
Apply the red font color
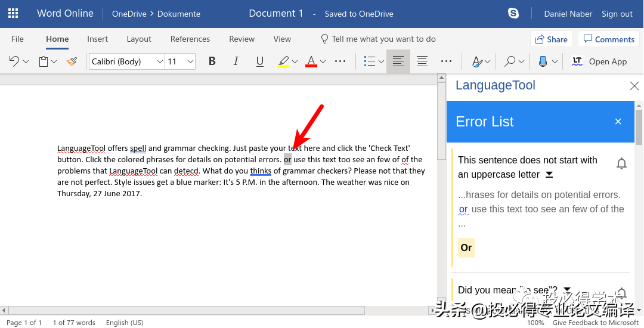coord(311,61)
